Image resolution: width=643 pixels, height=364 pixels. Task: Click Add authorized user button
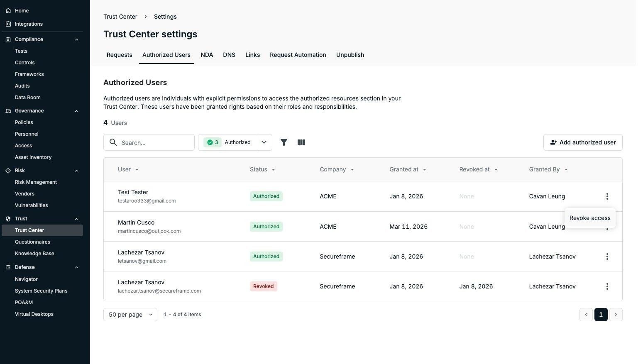point(583,142)
